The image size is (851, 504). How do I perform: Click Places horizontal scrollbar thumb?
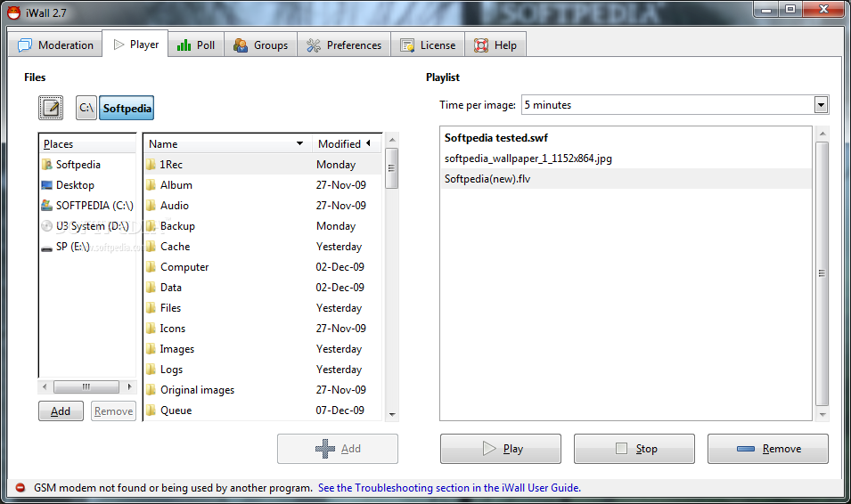[86, 386]
